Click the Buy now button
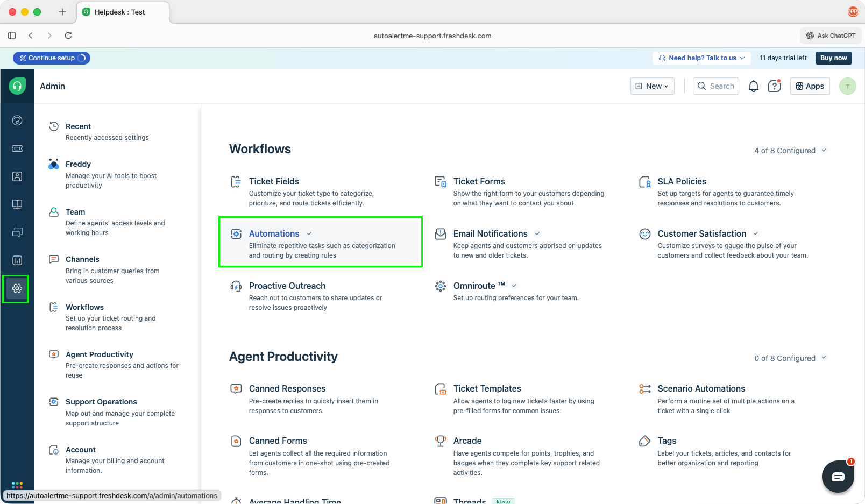 point(834,58)
